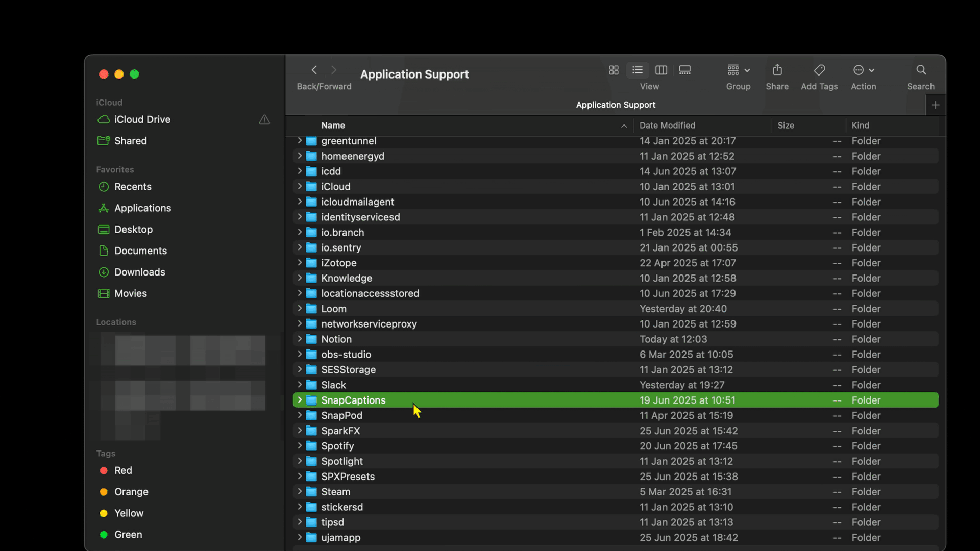Expand the Steam folder
This screenshot has width=980, height=551.
300,492
